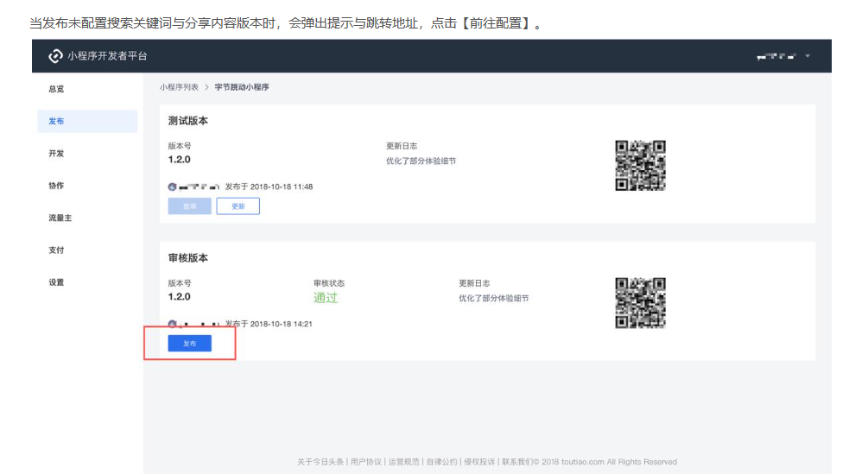The height and width of the screenshot is (474, 868).
Task: Go to 开发 in the sidebar
Action: tap(56, 154)
